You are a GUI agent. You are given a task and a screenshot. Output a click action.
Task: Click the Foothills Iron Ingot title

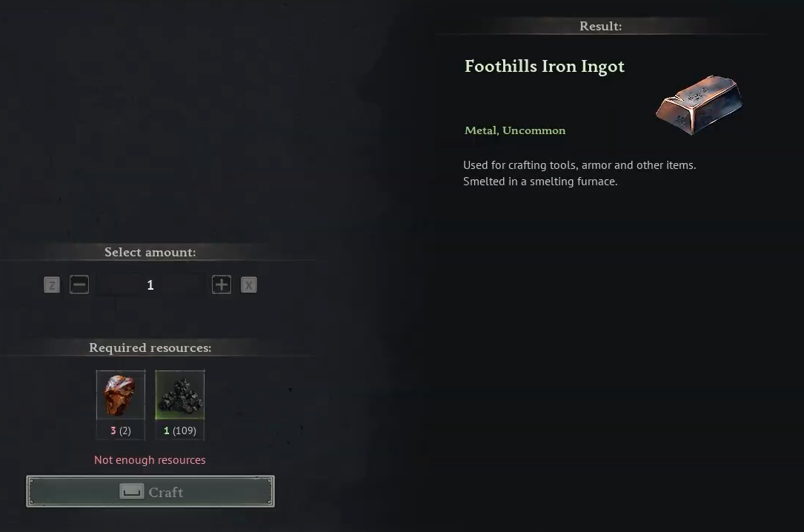click(x=545, y=67)
